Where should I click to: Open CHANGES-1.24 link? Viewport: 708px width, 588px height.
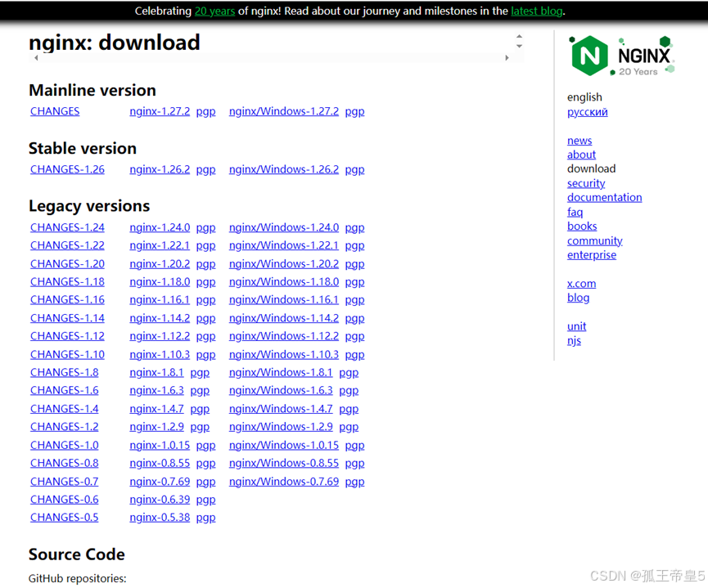pos(67,227)
